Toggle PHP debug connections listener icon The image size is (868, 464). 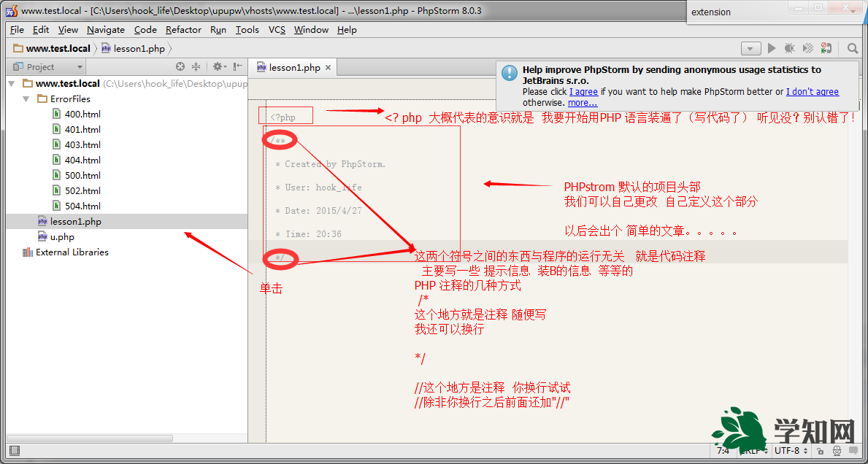pyautogui.click(x=826, y=49)
